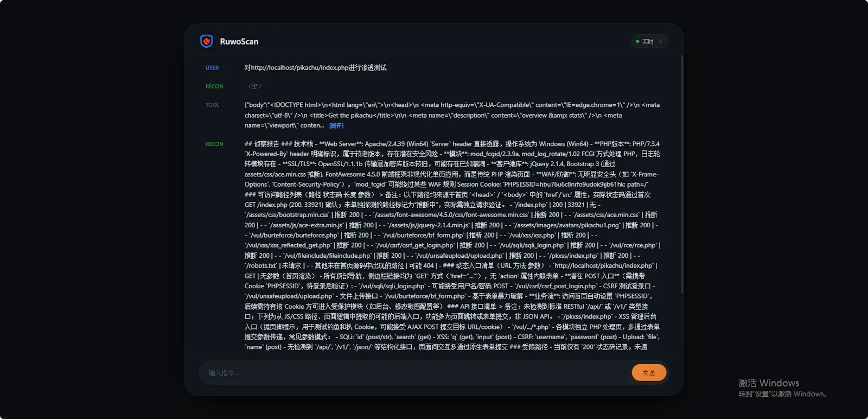Expand the truncated TOOL output via [展开]
Viewport: 868px width, 419px height.
pyautogui.click(x=336, y=125)
